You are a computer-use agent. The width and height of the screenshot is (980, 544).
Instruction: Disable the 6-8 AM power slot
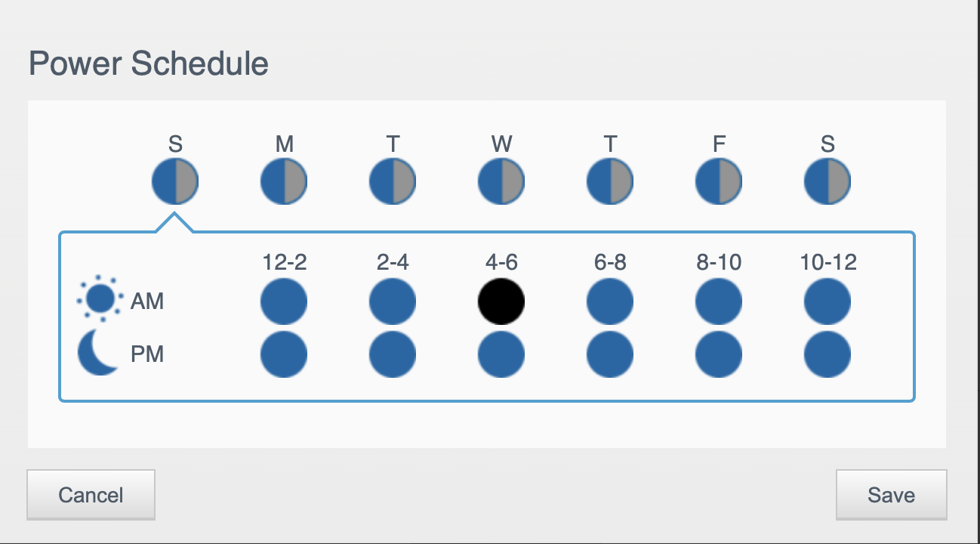(610, 301)
